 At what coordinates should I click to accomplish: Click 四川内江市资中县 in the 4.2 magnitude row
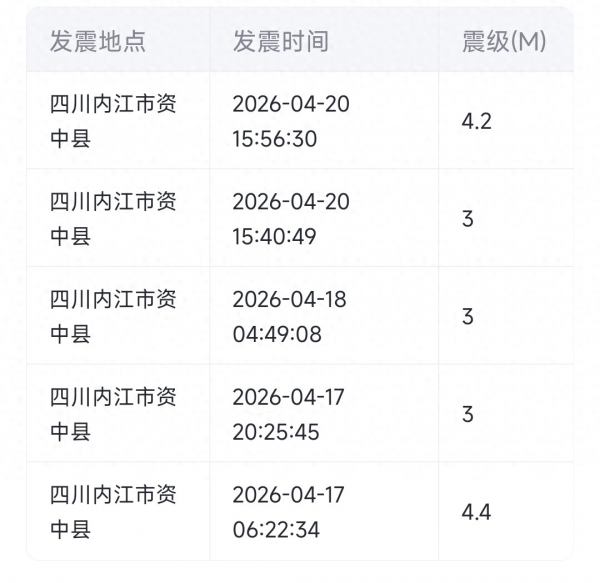[113, 121]
